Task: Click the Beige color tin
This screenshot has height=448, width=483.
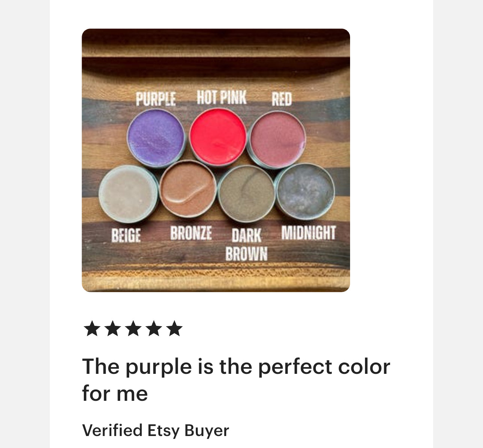Action: tap(128, 194)
